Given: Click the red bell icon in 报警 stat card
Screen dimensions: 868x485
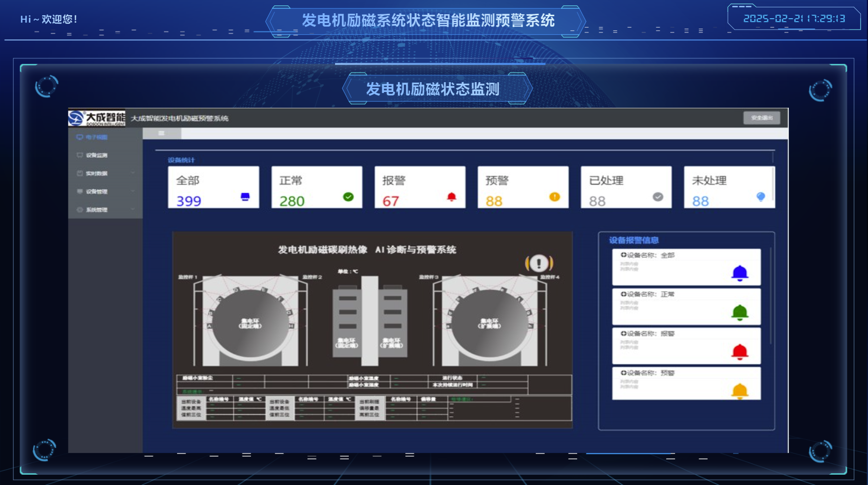Looking at the screenshot, I should tap(451, 197).
